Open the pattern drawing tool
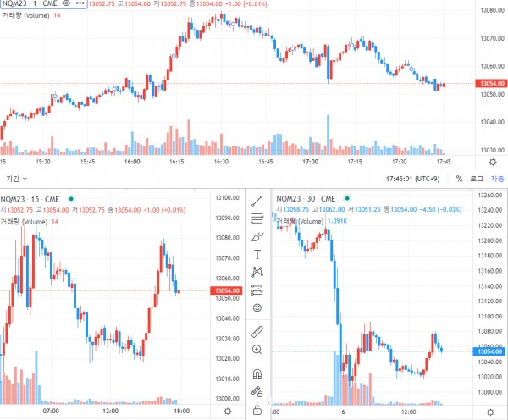 [257, 272]
